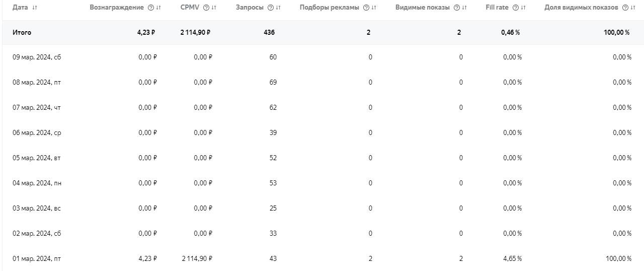Screen dimensions: 644x271
Task: Sort by Видимые показы sort arrows
Action: click(x=464, y=8)
